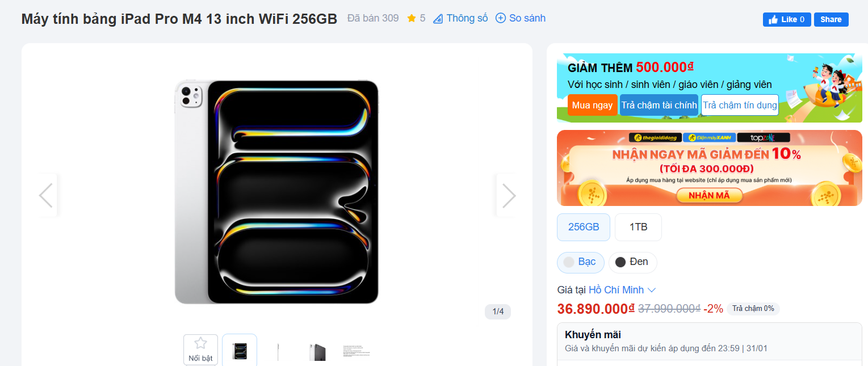
Task: Select the Bạc silver color swatch
Action: 580,262
